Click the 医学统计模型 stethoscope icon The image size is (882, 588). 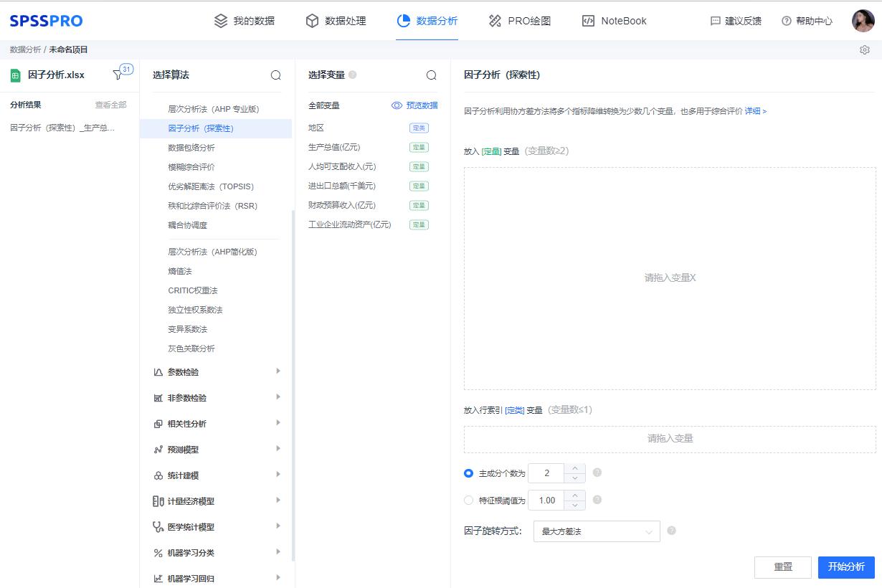click(x=158, y=527)
